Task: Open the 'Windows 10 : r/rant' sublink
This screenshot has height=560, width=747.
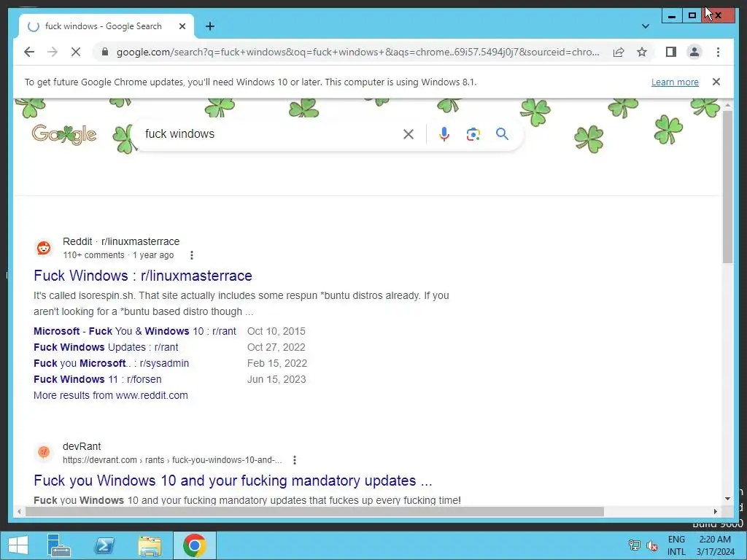Action: [x=135, y=331]
